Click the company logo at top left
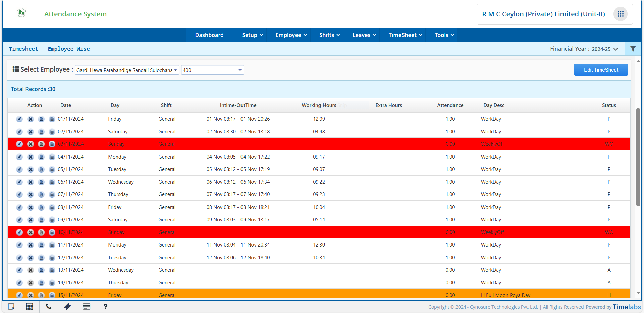The height and width of the screenshot is (313, 644). tap(21, 13)
